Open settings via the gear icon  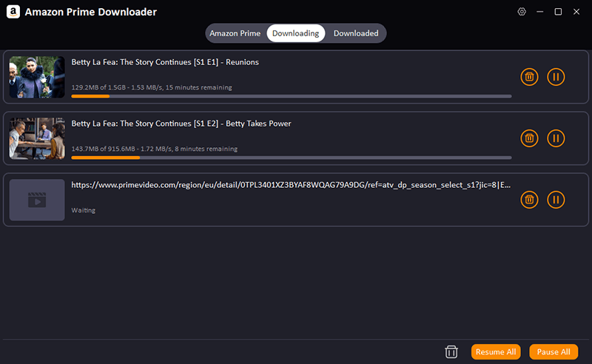pos(522,12)
